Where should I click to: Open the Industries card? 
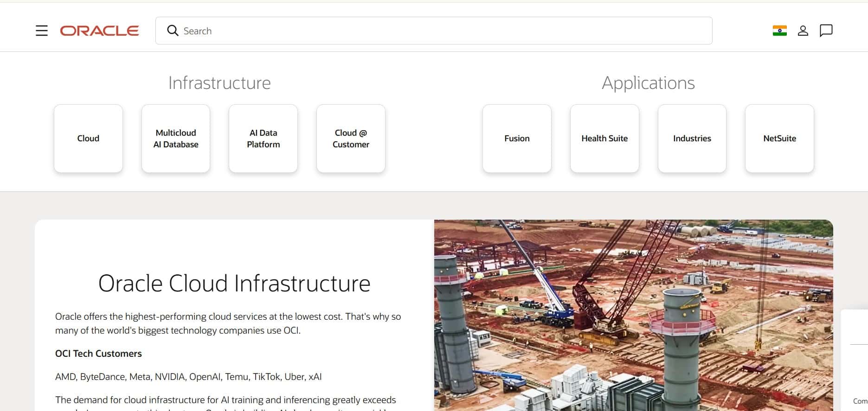(x=692, y=139)
